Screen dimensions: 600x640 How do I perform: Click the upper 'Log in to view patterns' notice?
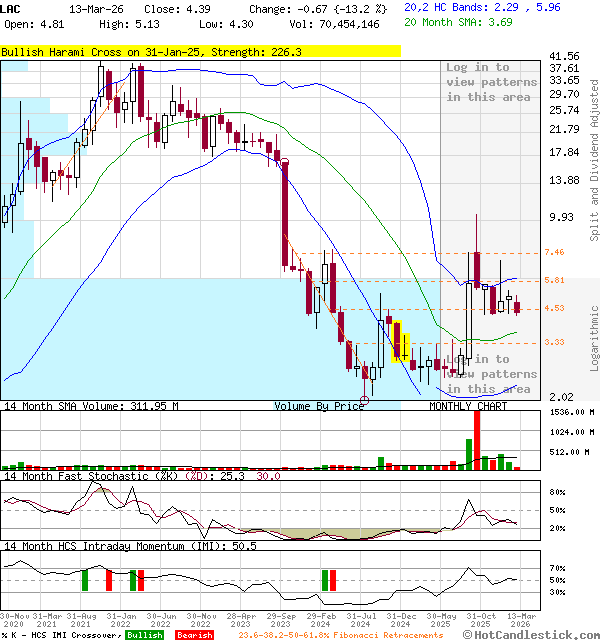491,82
